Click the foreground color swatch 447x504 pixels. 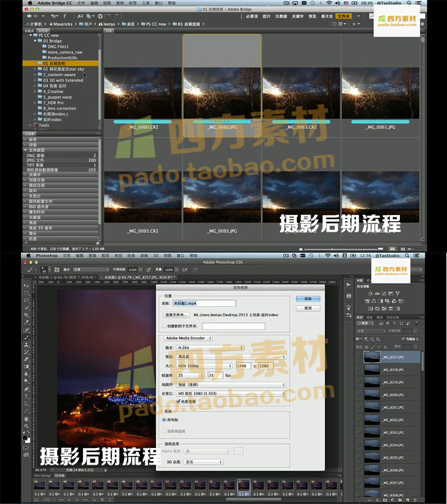pos(25,438)
